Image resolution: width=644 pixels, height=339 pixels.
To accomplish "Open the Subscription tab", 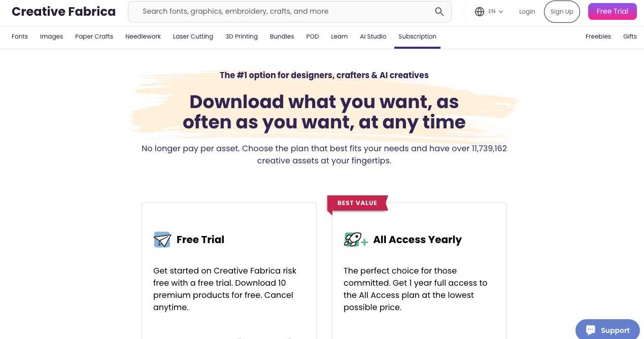I will pos(417,37).
